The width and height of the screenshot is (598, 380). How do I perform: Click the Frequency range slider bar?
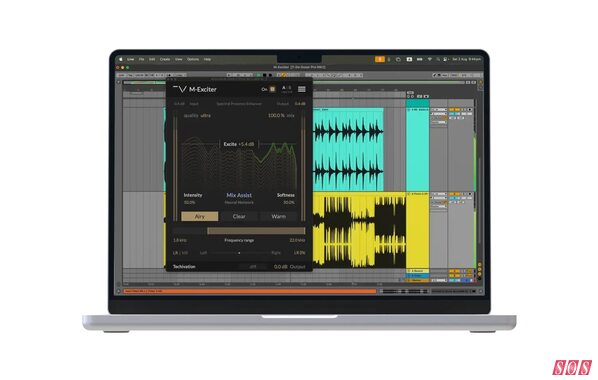tap(256, 231)
